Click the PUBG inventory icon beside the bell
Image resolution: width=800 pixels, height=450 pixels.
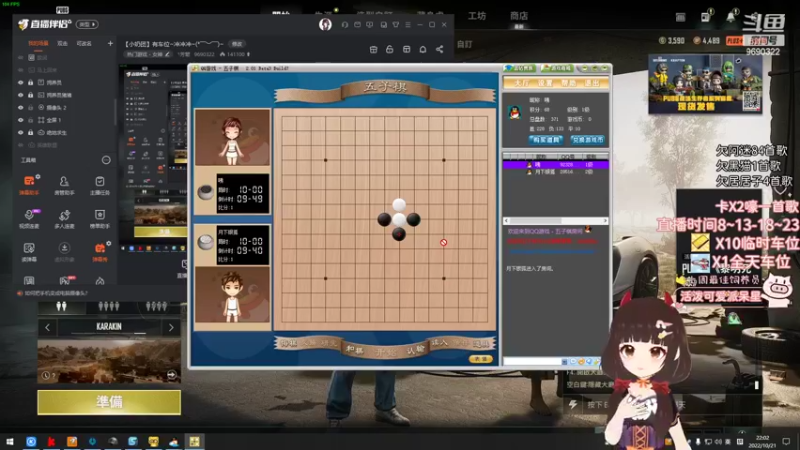[705, 17]
